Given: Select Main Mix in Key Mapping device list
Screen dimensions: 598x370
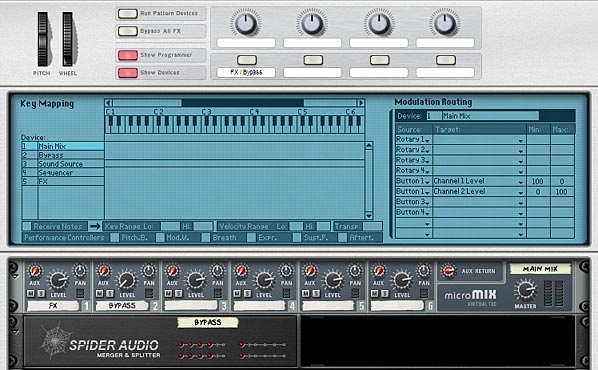Looking at the screenshot, I should 63,146.
